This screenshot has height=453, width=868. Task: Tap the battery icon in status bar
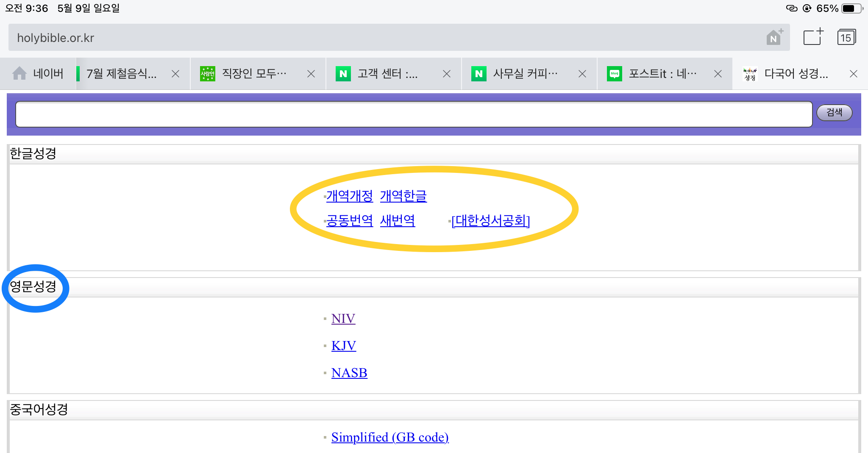(x=852, y=8)
